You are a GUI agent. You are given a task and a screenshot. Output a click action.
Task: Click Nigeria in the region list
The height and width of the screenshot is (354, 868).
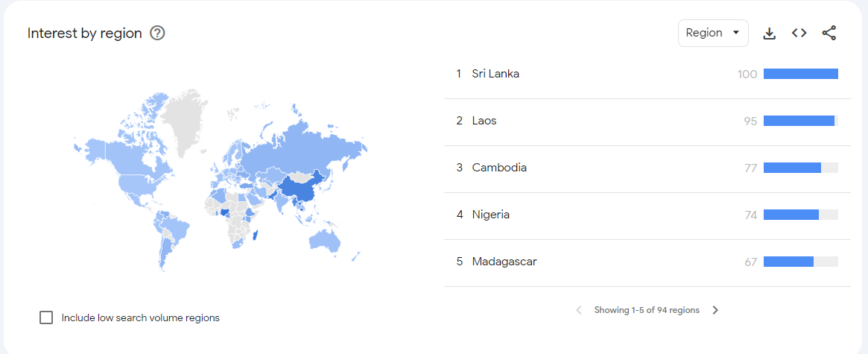point(491,215)
